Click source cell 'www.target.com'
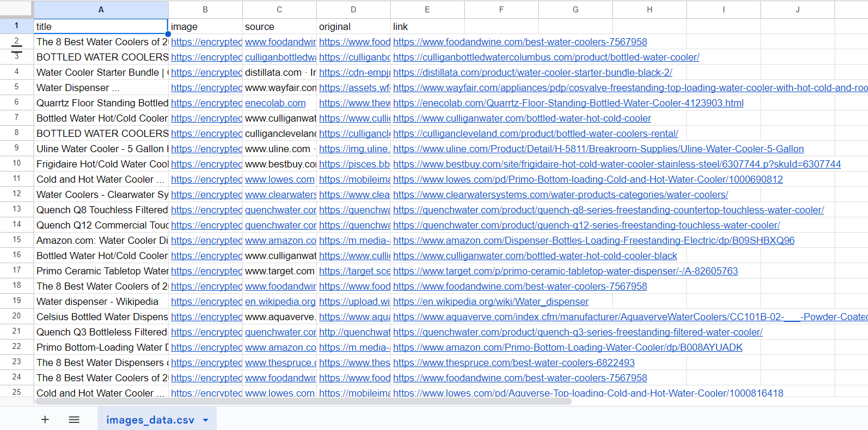This screenshot has height=430, width=868. (x=279, y=271)
